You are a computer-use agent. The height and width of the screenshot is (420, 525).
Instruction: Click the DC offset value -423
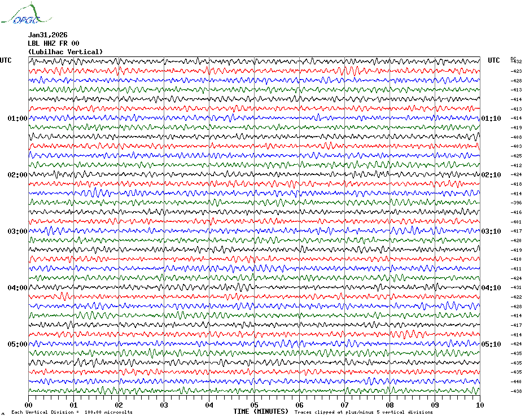[517, 71]
